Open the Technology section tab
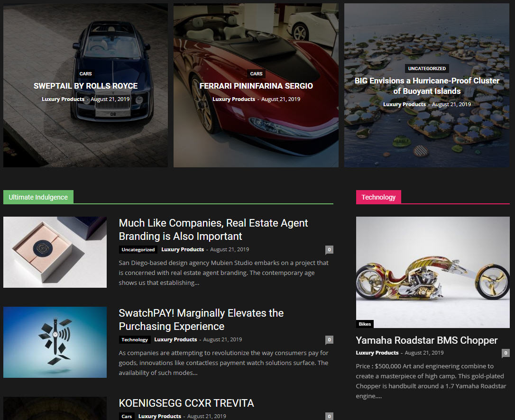515x420 pixels. coord(378,197)
